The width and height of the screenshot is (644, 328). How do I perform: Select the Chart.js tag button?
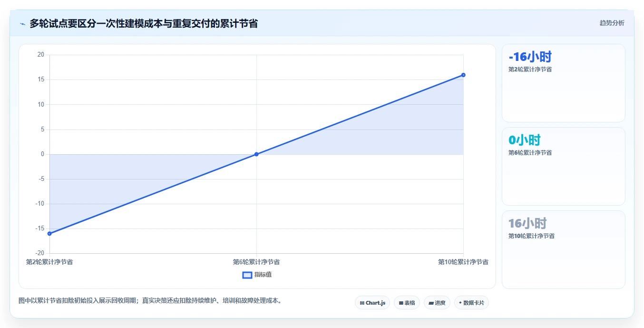[x=372, y=303]
